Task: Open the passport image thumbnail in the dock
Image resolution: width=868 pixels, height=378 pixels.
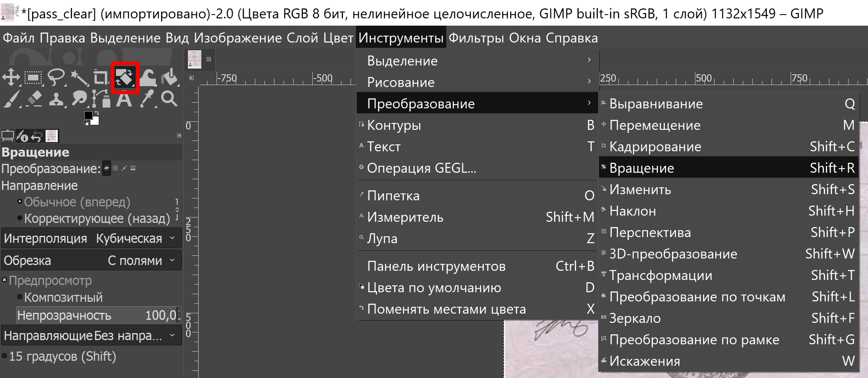Action: (194, 59)
